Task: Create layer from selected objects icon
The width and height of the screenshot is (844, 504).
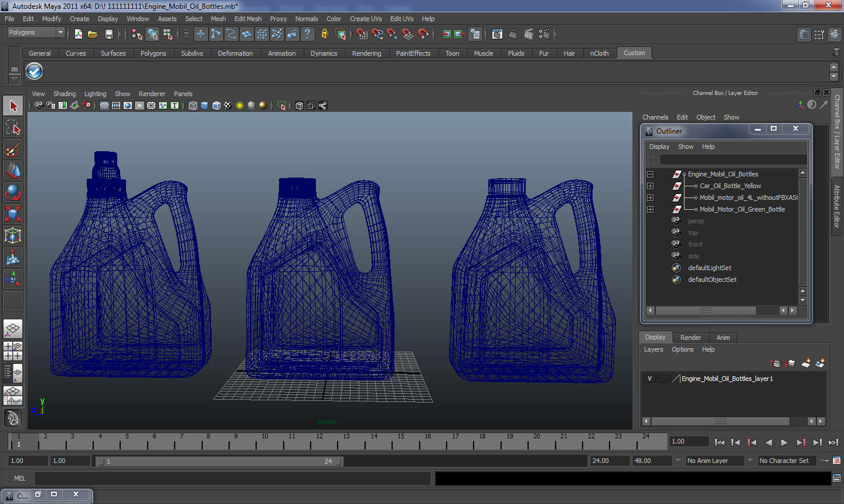Action: tap(820, 363)
